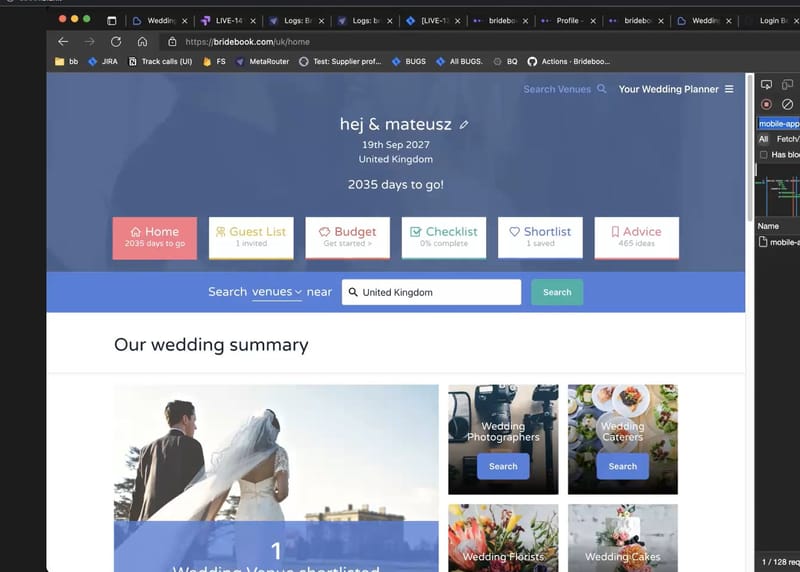Click the hamburger menu icon

pyautogui.click(x=729, y=89)
